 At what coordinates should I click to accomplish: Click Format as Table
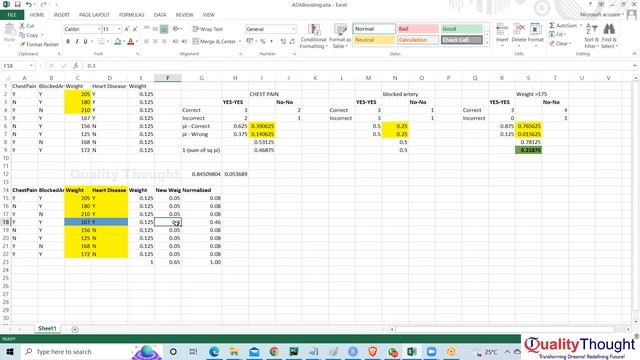point(340,36)
